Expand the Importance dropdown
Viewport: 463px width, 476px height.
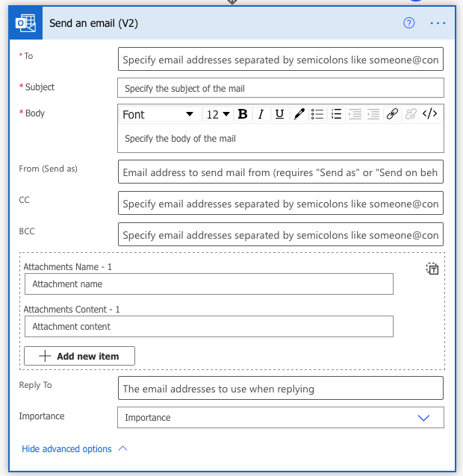click(423, 418)
